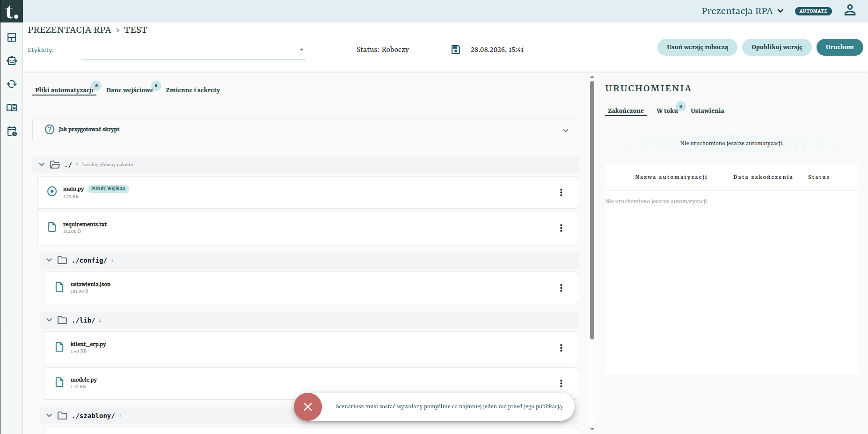Viewport: 868px width, 434px height.
Task: Collapse the ./szablony/ folder
Action: coord(49,416)
